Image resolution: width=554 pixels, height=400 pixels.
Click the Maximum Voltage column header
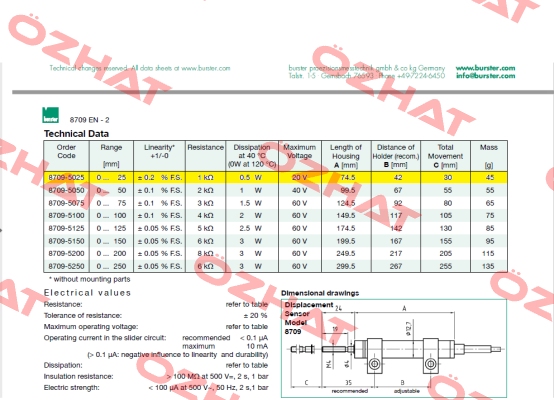point(300,152)
